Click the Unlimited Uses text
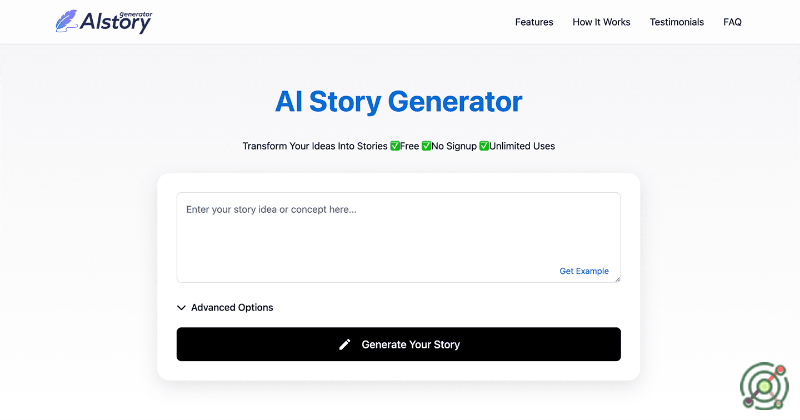 (x=522, y=146)
